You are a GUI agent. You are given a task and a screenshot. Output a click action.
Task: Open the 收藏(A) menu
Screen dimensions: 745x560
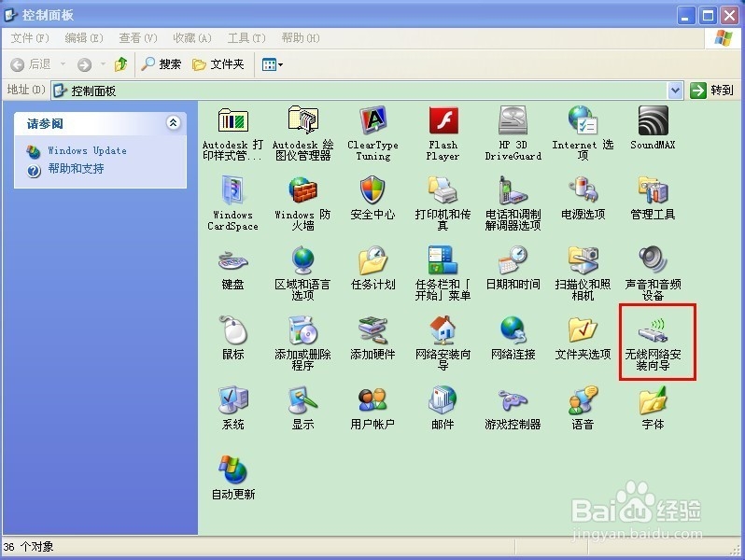click(192, 38)
